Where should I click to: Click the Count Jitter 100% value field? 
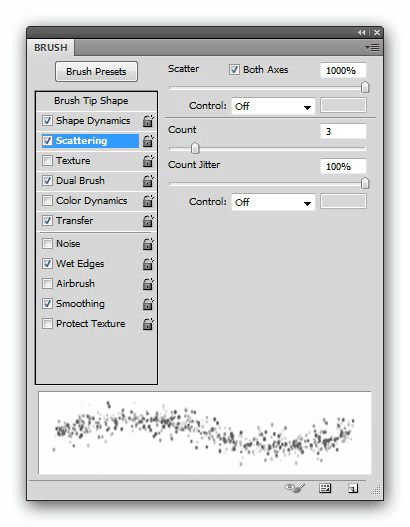pyautogui.click(x=343, y=166)
